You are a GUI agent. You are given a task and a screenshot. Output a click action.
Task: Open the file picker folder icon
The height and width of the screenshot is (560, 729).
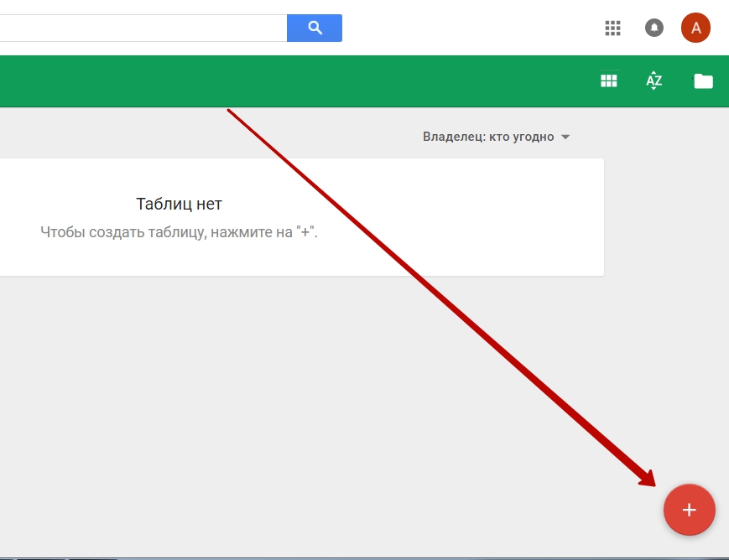click(703, 81)
